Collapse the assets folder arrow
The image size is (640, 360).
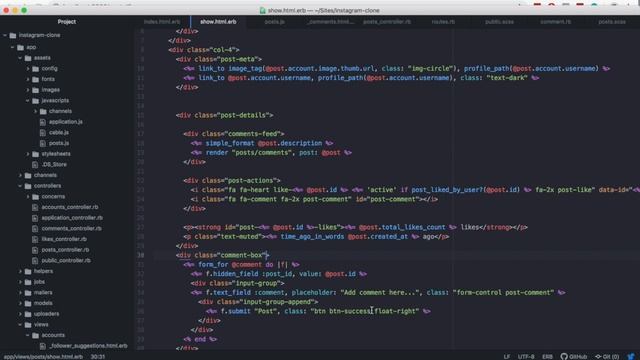point(20,58)
